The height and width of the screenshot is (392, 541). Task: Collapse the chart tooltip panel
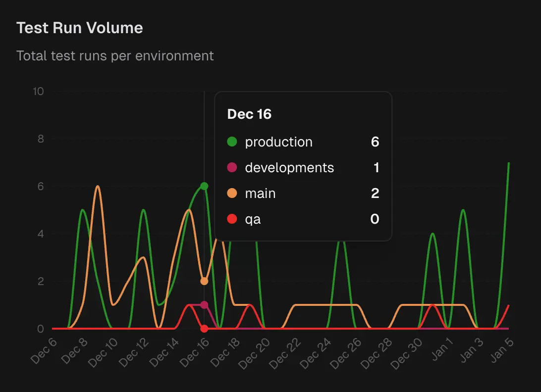(303, 165)
